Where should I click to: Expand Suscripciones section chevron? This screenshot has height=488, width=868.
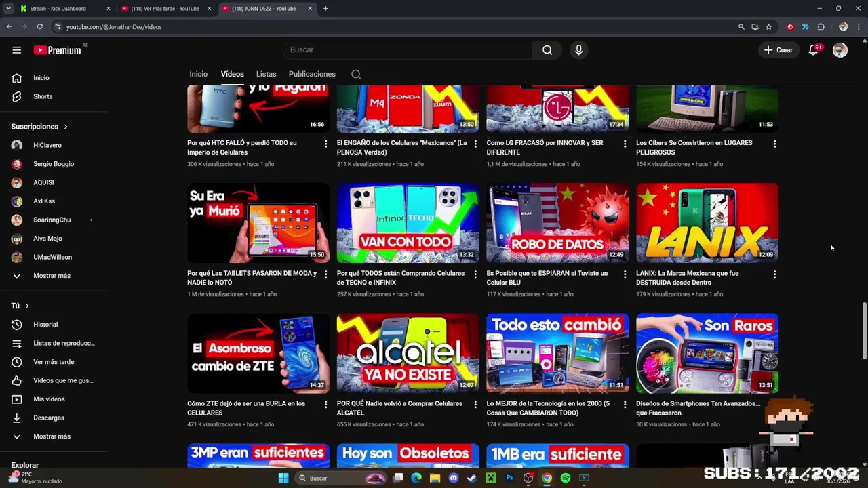[x=66, y=127]
